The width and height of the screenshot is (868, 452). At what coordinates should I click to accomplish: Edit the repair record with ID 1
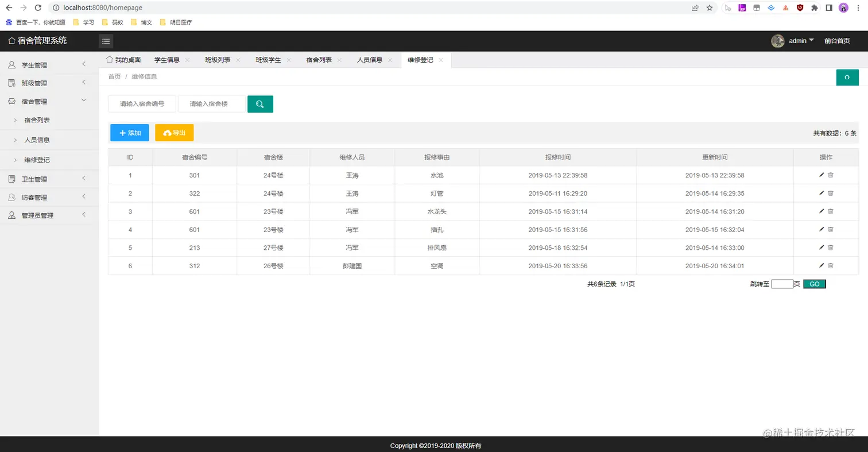pos(821,175)
